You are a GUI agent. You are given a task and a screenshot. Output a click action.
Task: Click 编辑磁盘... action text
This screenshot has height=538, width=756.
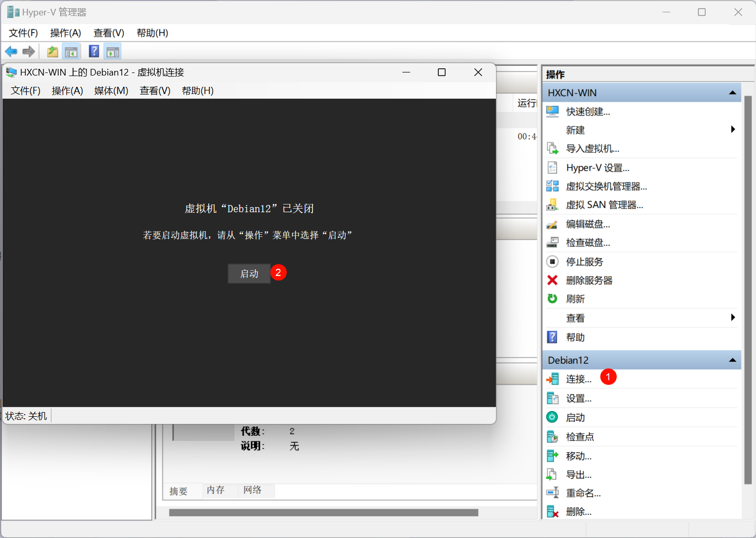coord(588,224)
